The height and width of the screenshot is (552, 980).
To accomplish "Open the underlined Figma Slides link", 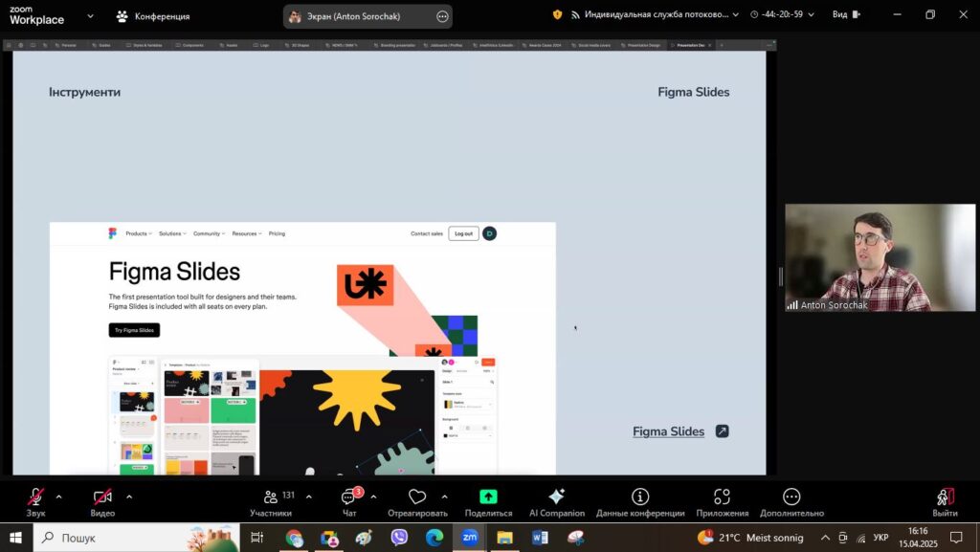I will [668, 431].
